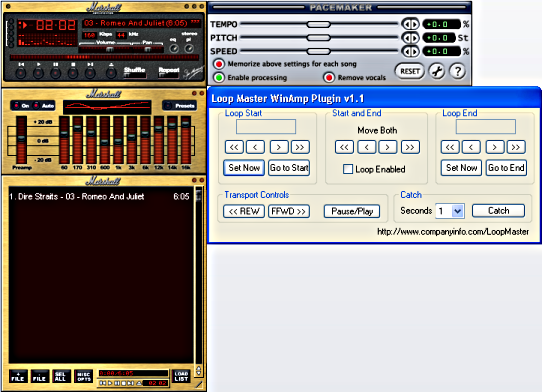
Task: Click the << REW transport button
Action: (244, 211)
